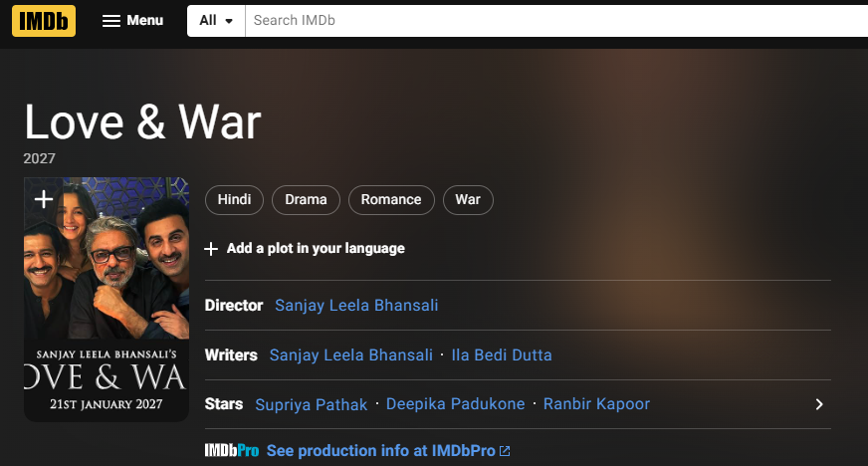Open writer Ila Bedi Dutta link
Image resolution: width=868 pixels, height=466 pixels.
pos(502,355)
